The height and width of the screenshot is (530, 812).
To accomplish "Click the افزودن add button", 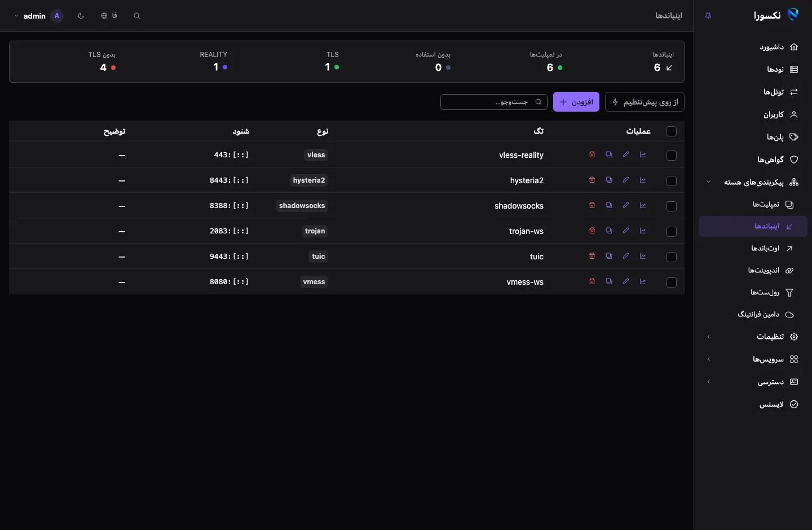I will click(x=576, y=102).
